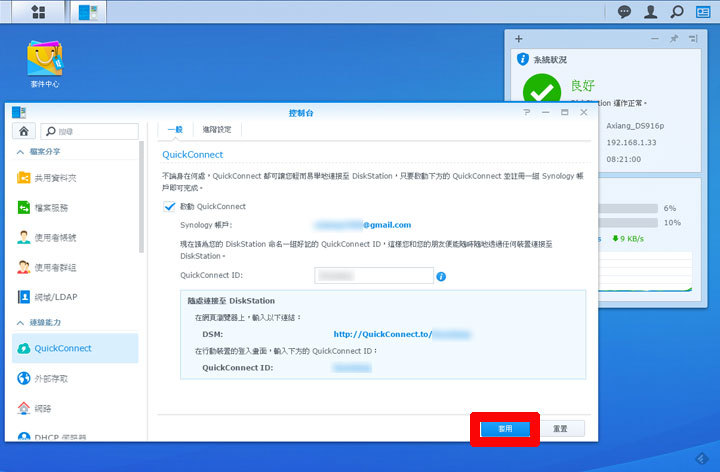
Task: Switch to the General tab
Action: (175, 129)
